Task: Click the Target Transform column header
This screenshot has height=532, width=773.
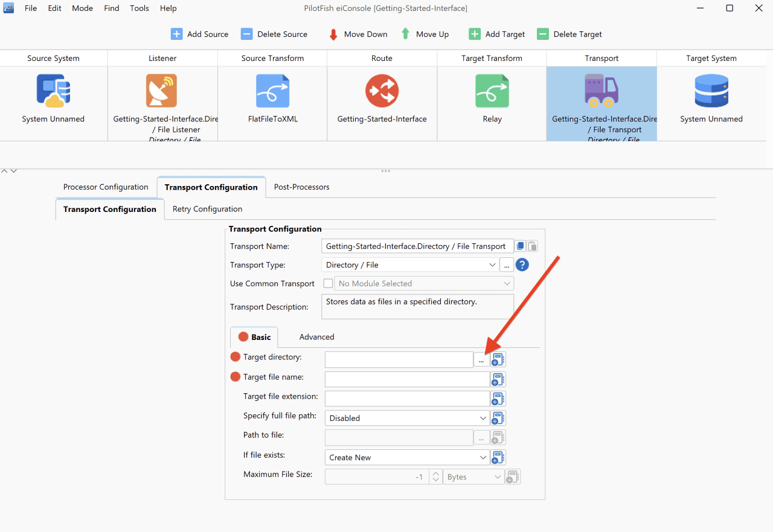Action: (492, 58)
